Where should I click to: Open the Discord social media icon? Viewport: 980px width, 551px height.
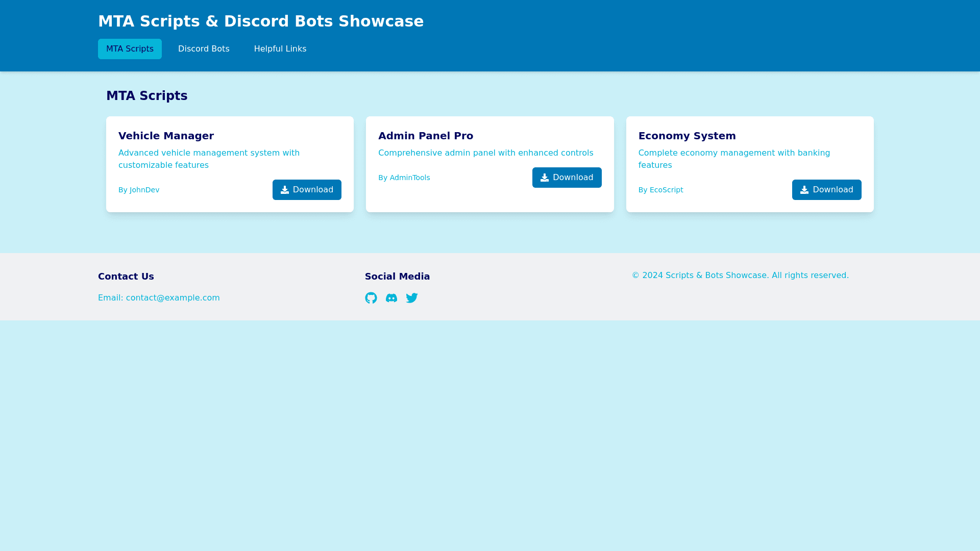click(x=391, y=298)
